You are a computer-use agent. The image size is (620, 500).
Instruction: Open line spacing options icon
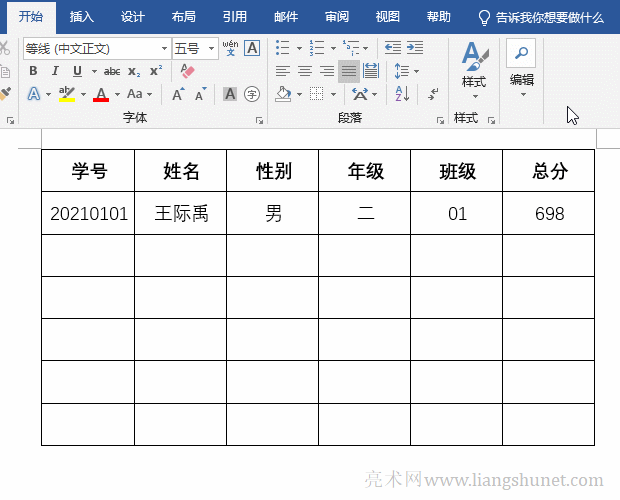click(x=401, y=71)
